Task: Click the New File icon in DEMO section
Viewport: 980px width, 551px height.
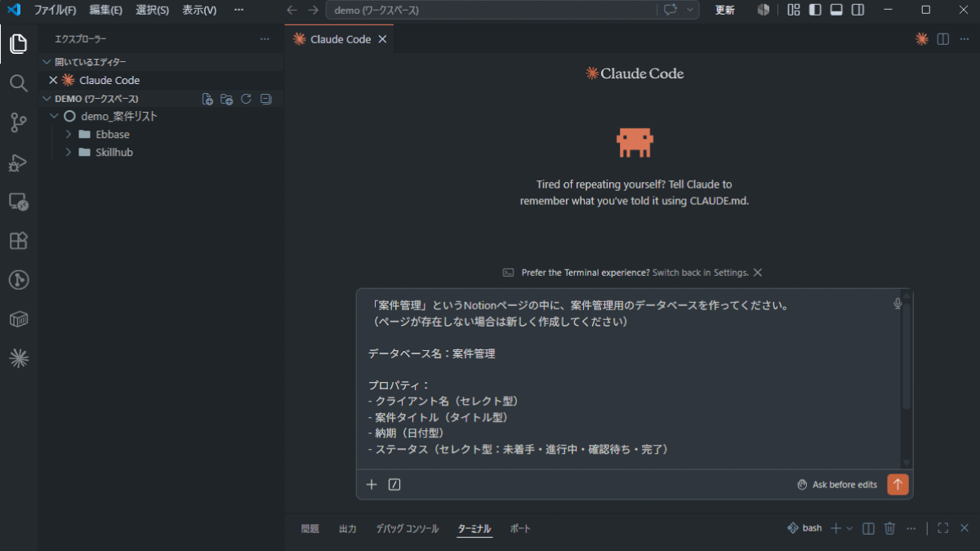Action: tap(207, 99)
